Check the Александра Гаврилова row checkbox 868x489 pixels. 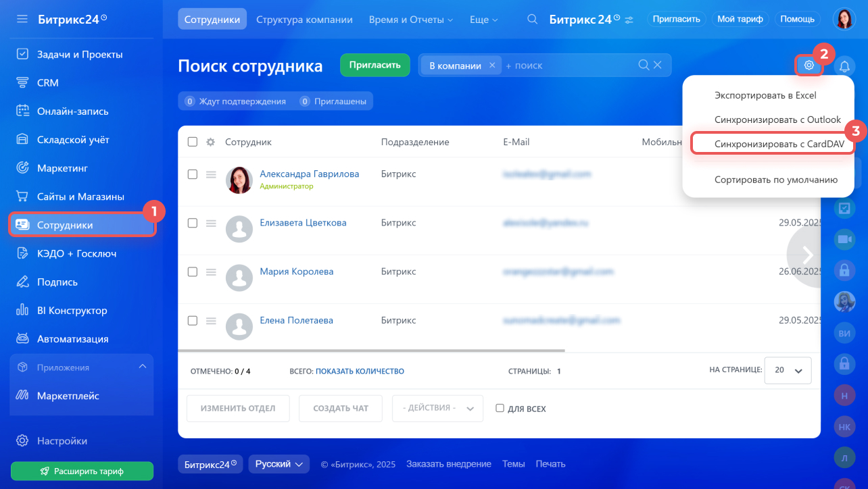coord(193,174)
